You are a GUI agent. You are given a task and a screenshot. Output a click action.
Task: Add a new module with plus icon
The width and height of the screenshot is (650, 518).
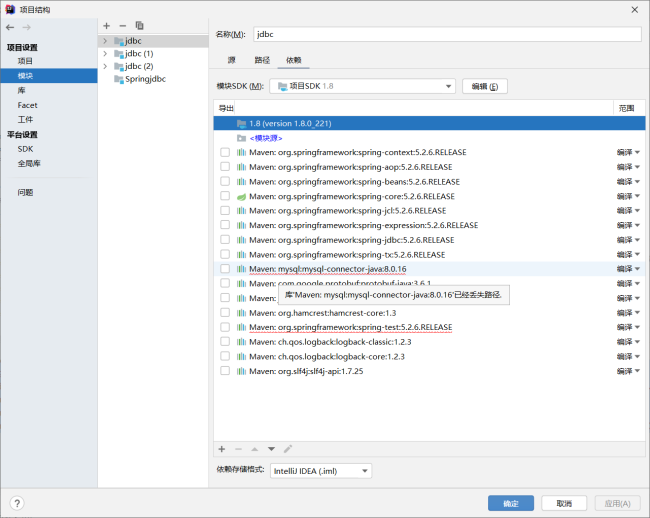[x=107, y=26]
